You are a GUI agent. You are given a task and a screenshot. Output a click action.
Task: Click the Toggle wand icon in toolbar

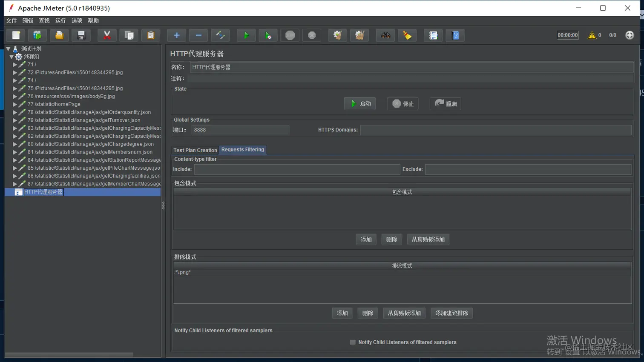(x=220, y=35)
